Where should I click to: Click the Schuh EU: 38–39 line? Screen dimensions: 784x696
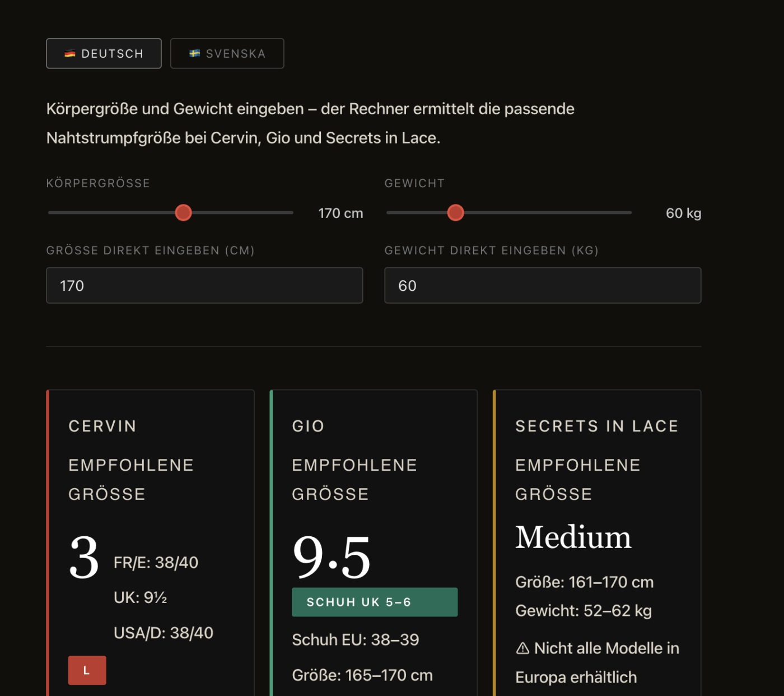coord(356,640)
